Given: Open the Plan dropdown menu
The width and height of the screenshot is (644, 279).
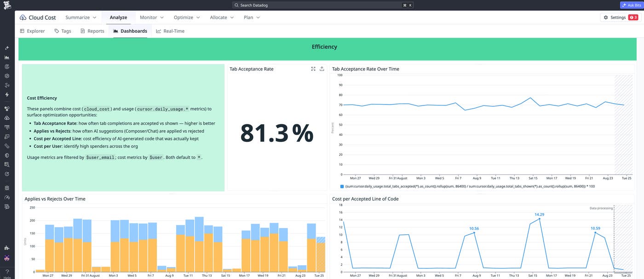Looking at the screenshot, I should point(252,17).
